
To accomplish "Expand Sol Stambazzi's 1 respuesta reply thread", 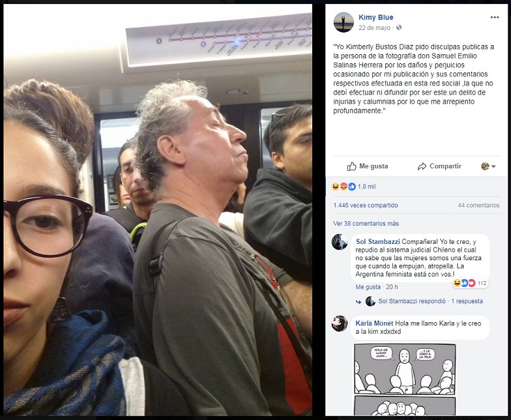I will pyautogui.click(x=467, y=301).
